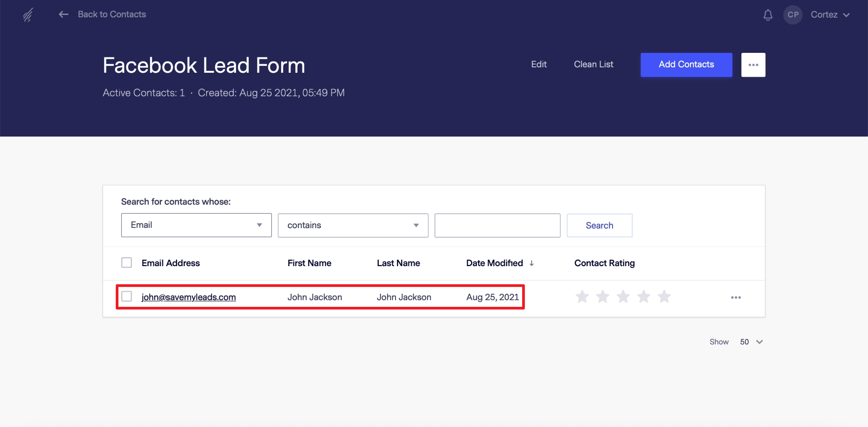Rate the contact four stars

click(x=644, y=296)
